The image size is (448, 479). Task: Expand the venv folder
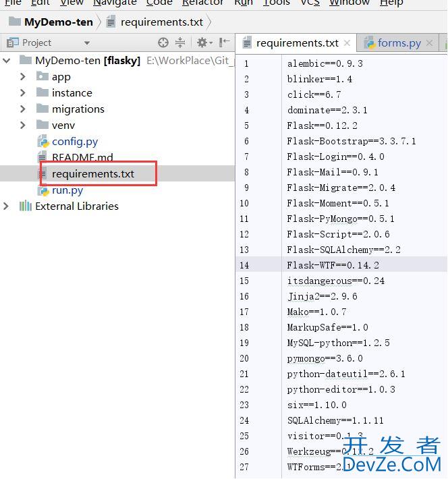pos(23,125)
